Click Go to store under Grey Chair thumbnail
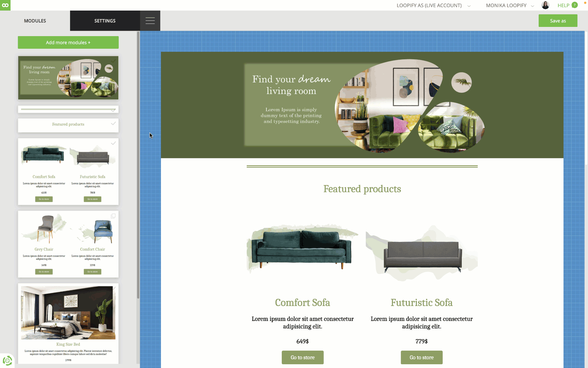The image size is (588, 368). (x=44, y=272)
